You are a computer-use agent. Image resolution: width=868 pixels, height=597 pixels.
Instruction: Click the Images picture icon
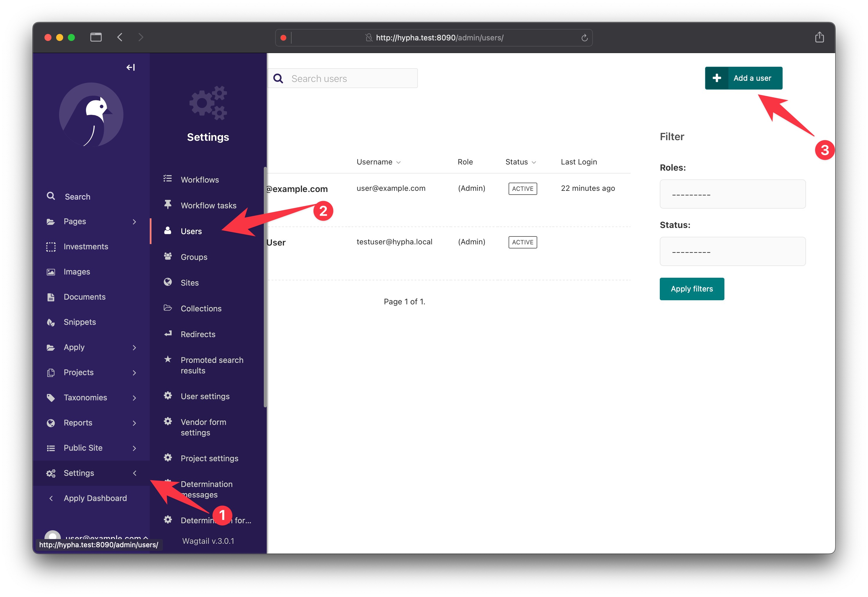click(x=51, y=272)
